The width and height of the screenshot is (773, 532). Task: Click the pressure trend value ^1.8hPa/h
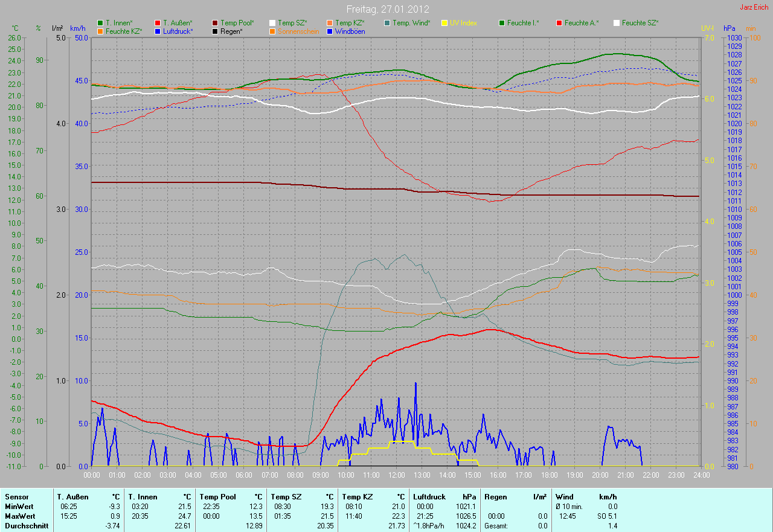430,526
